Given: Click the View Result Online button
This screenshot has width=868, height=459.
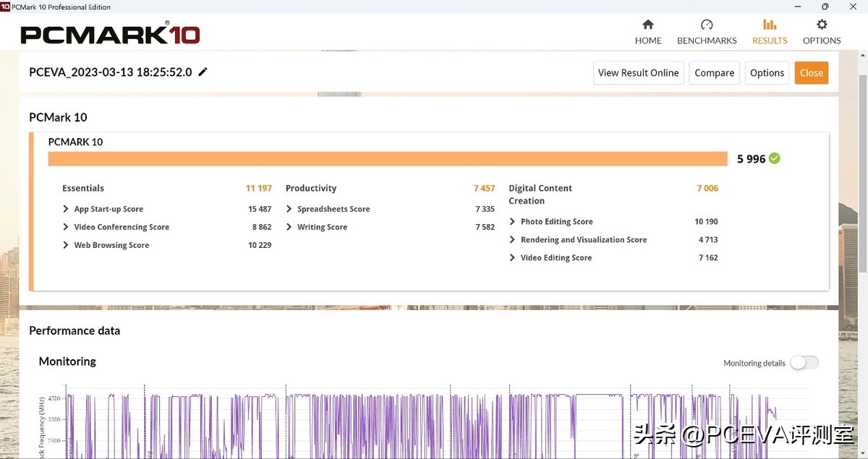Looking at the screenshot, I should [638, 72].
